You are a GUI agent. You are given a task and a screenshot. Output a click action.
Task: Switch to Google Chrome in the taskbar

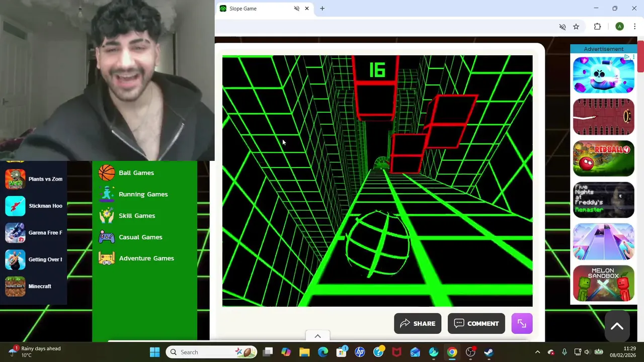[x=452, y=352]
